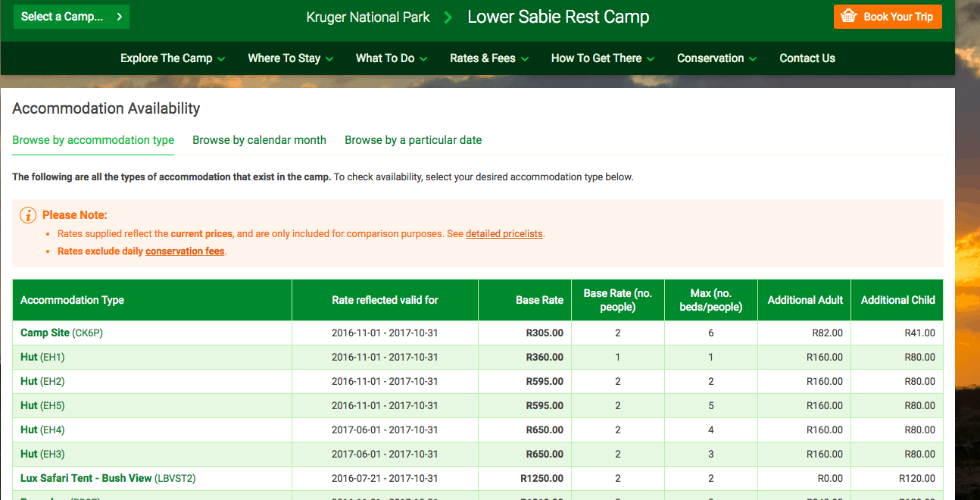
Task: Click the Base Rate (no. people) header
Action: pos(617,300)
